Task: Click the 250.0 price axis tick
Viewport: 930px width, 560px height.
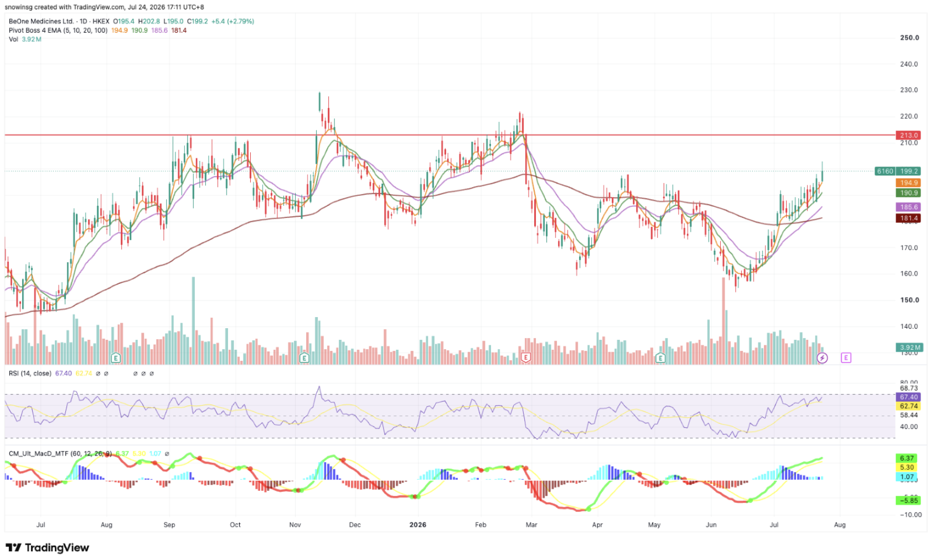Action: tap(910, 38)
